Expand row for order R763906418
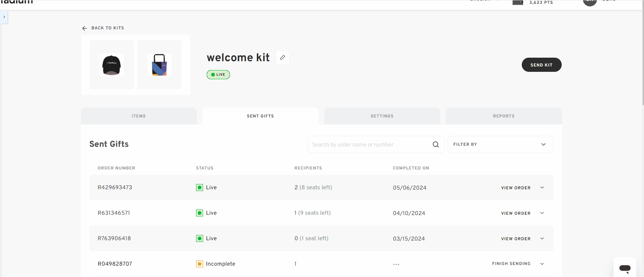Viewport: 644px width, 277px height. [542, 238]
